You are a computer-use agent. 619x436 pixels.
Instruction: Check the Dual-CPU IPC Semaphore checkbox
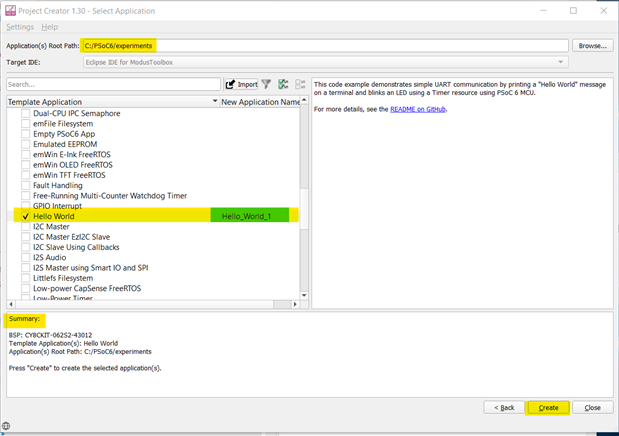26,113
